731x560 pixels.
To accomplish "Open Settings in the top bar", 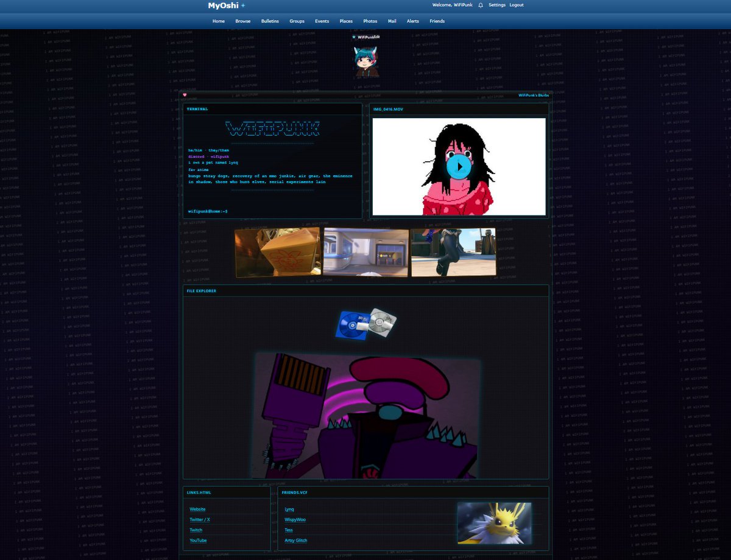I will [497, 5].
